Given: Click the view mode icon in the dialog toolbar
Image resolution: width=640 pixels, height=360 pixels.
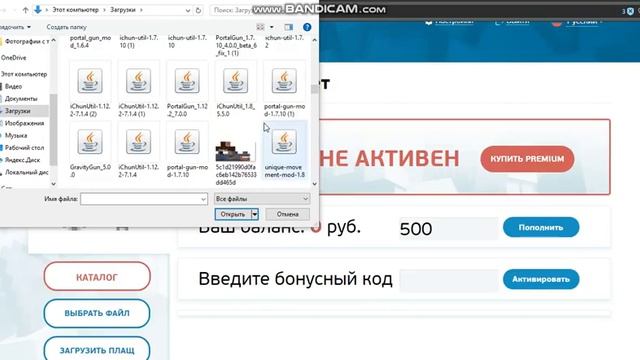Looking at the screenshot, I should click(x=260, y=27).
